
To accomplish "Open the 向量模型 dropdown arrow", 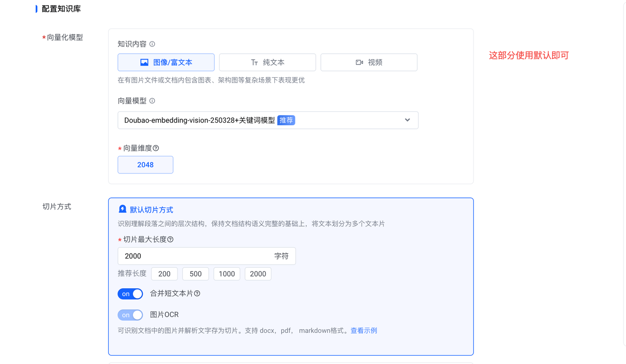I will click(x=407, y=120).
